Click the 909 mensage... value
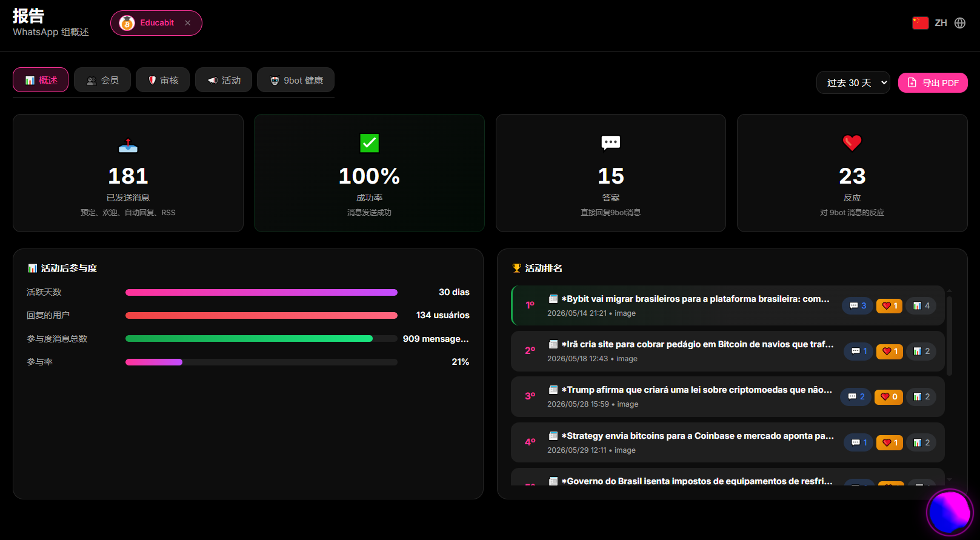This screenshot has width=980, height=540. [436, 339]
